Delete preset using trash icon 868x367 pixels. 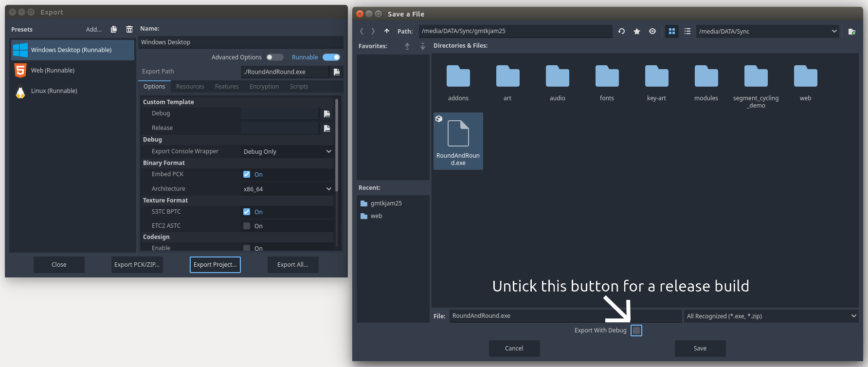point(129,29)
